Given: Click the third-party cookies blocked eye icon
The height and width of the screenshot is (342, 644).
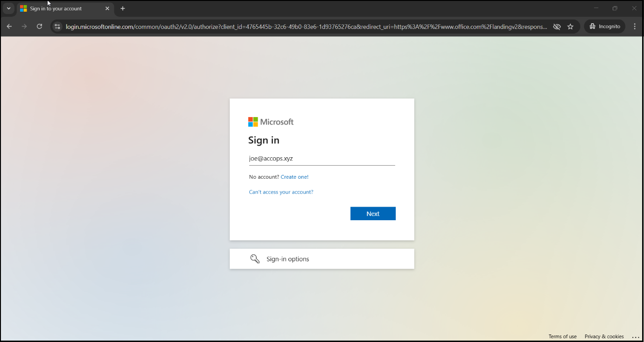Looking at the screenshot, I should tap(557, 27).
